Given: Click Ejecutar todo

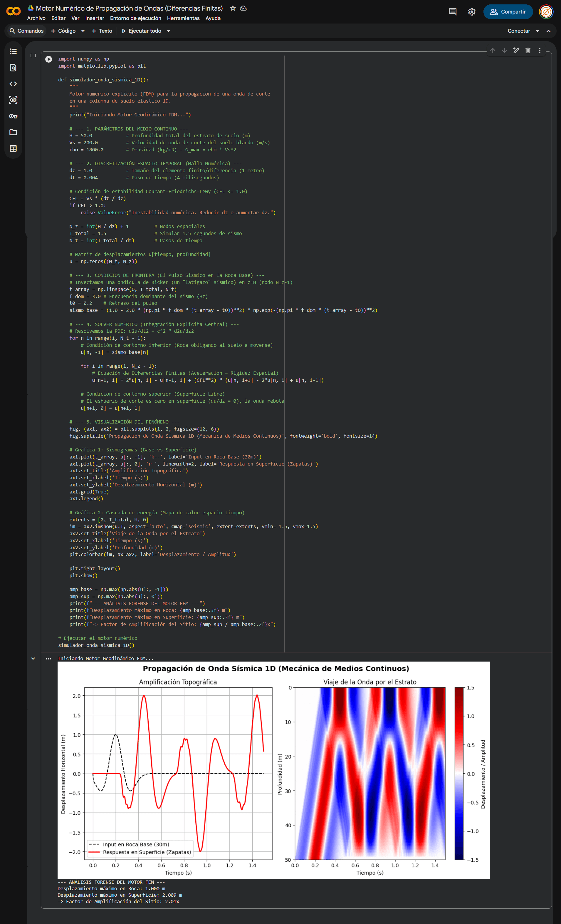Looking at the screenshot, I should [142, 31].
